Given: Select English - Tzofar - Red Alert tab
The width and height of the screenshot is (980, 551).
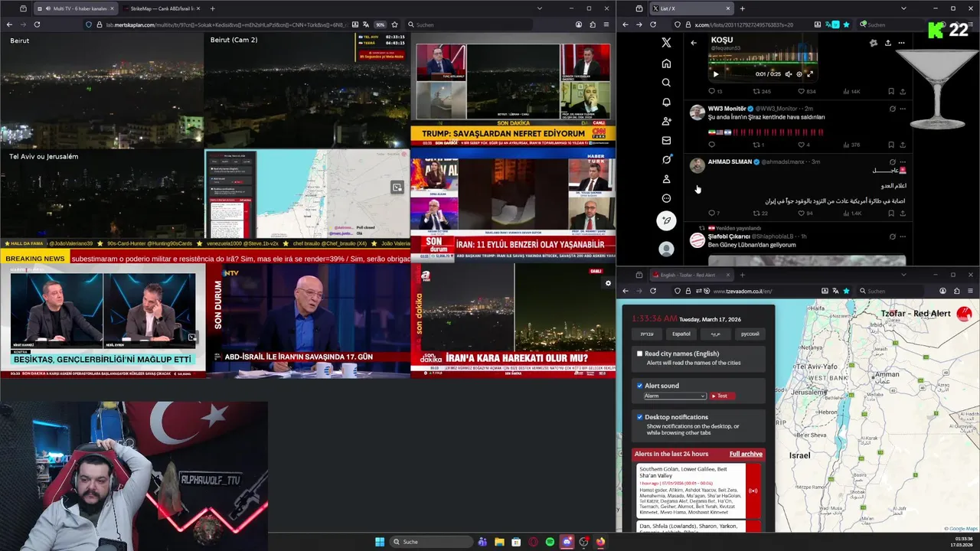Looking at the screenshot, I should pyautogui.click(x=691, y=275).
